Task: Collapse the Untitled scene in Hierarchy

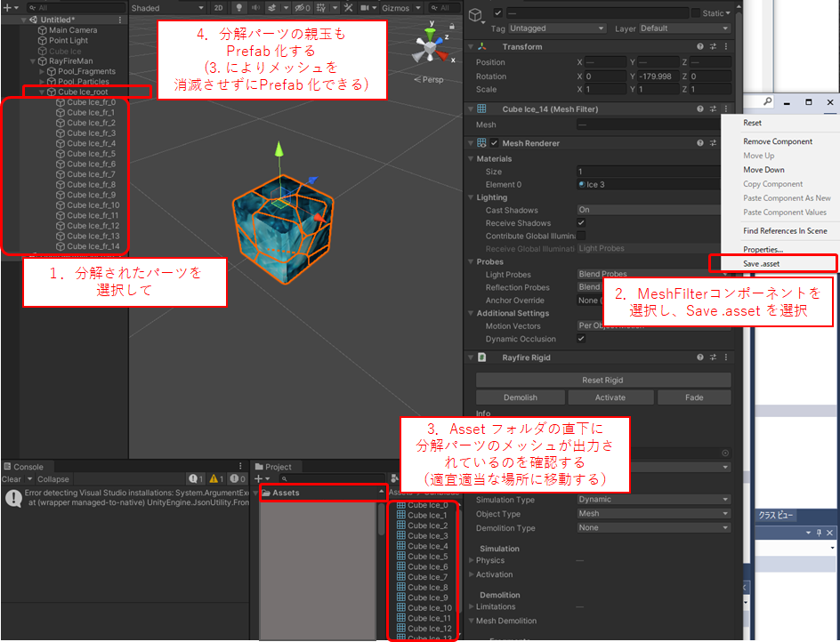Action: (x=23, y=20)
